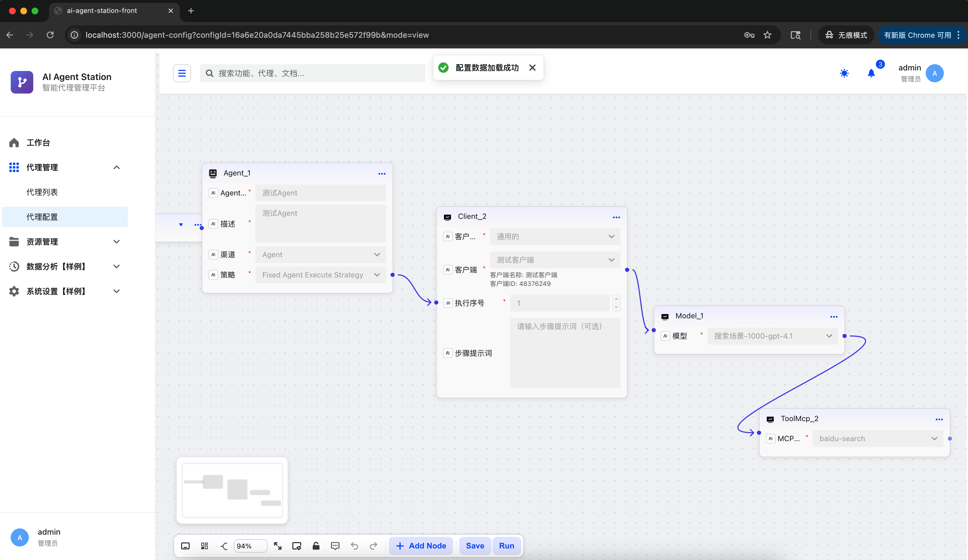Open 工作台 from the sidebar
The image size is (968, 560).
coord(38,143)
